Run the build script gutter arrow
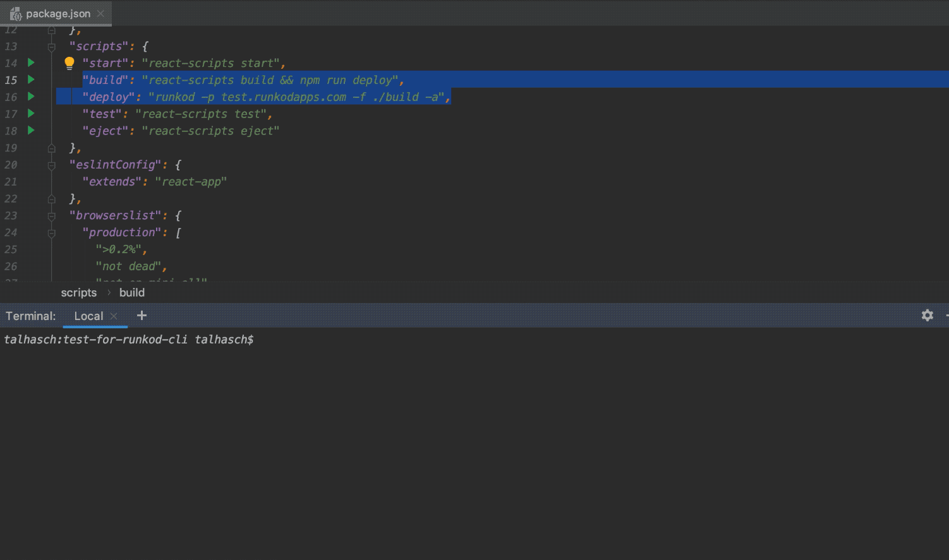The width and height of the screenshot is (949, 560). 31,80
